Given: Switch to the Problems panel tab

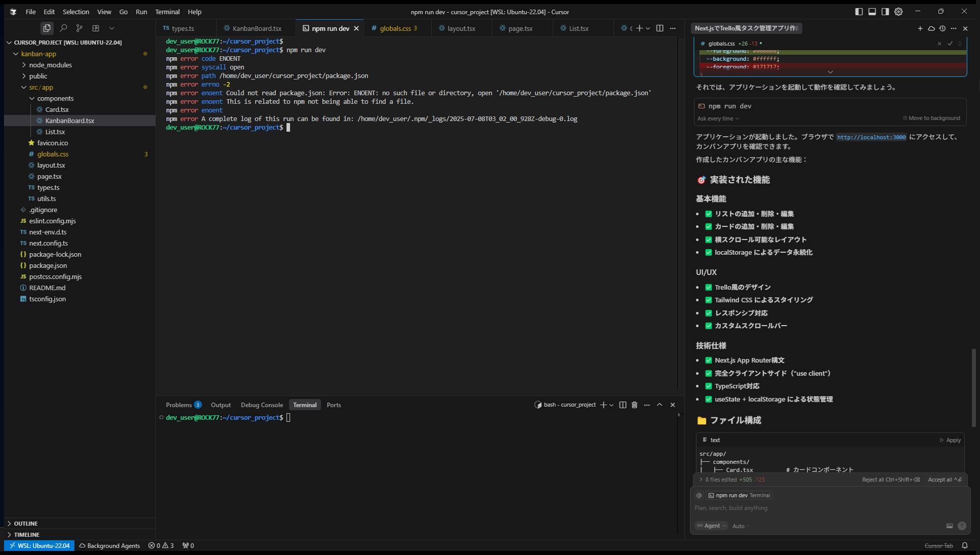Looking at the screenshot, I should pyautogui.click(x=179, y=405).
